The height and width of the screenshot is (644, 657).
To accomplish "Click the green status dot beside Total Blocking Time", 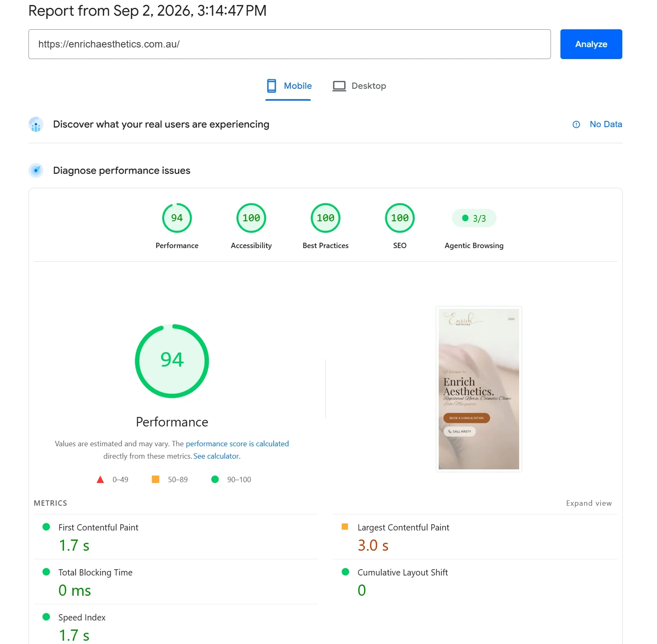I will click(46, 572).
